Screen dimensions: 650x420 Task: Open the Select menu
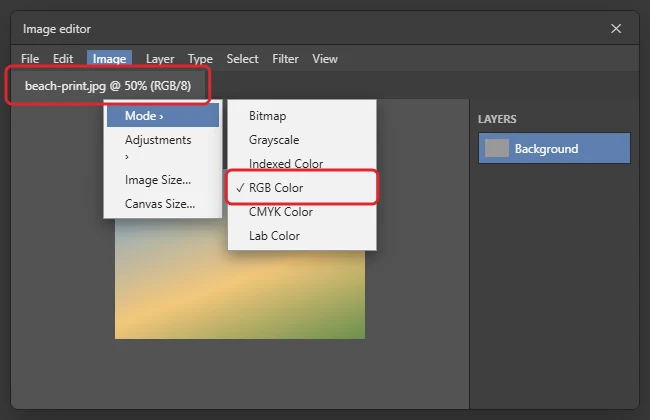tap(242, 59)
